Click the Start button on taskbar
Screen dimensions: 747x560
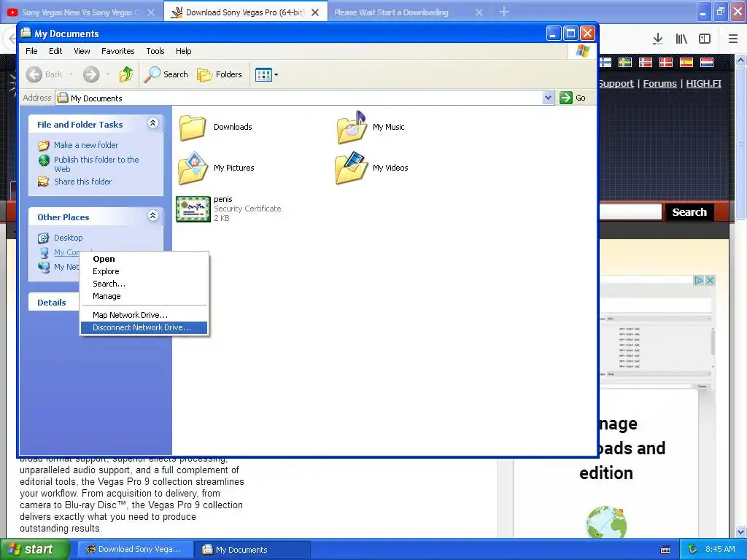[x=35, y=550]
